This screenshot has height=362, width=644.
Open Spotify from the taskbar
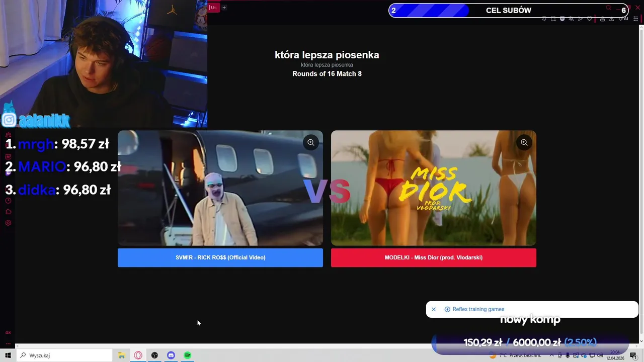(188, 355)
